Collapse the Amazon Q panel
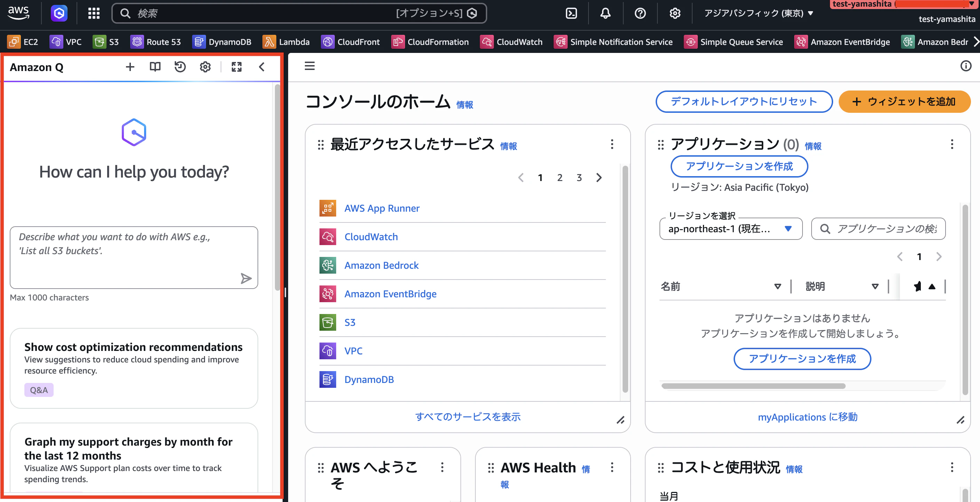The image size is (980, 502). pyautogui.click(x=262, y=67)
